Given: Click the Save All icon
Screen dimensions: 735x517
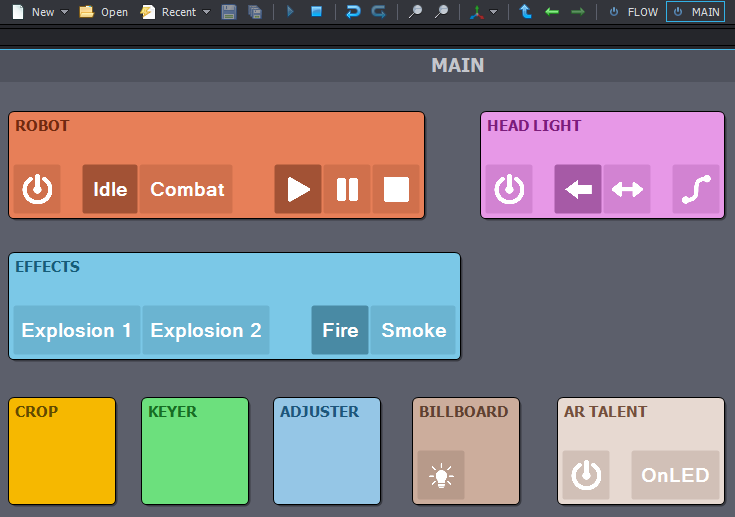Looking at the screenshot, I should [x=255, y=12].
